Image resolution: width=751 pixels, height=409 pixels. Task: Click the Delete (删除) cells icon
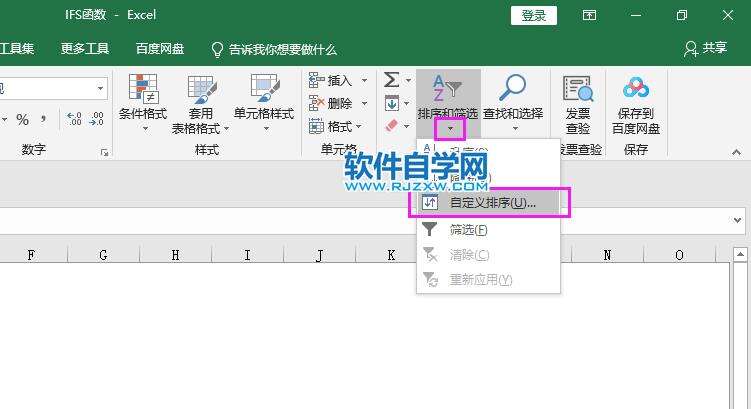[316, 103]
